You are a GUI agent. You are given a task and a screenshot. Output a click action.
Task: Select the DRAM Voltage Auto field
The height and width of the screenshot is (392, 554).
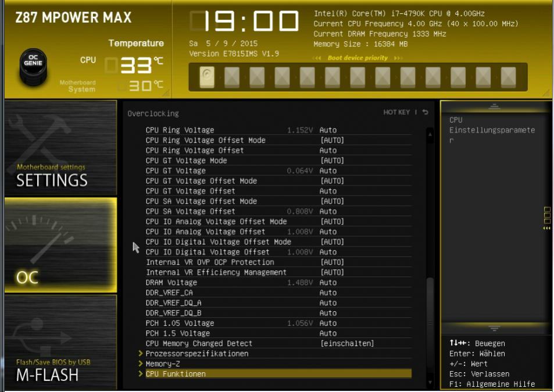328,283
